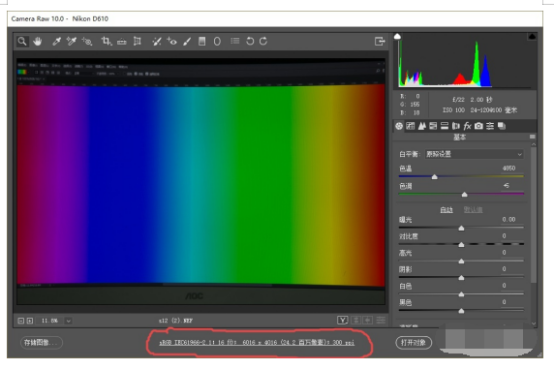This screenshot has width=554, height=369.
Task: Click the Open Object button
Action: pos(413,342)
